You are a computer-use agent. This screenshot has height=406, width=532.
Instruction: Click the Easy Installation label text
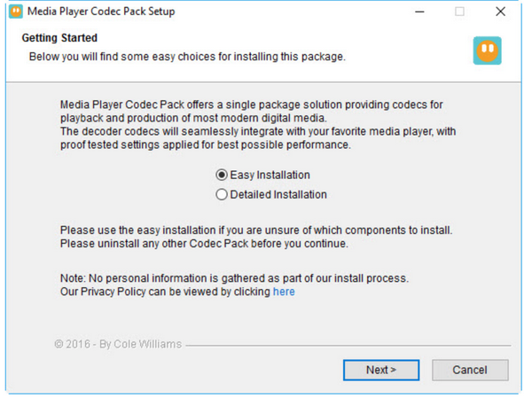click(270, 175)
